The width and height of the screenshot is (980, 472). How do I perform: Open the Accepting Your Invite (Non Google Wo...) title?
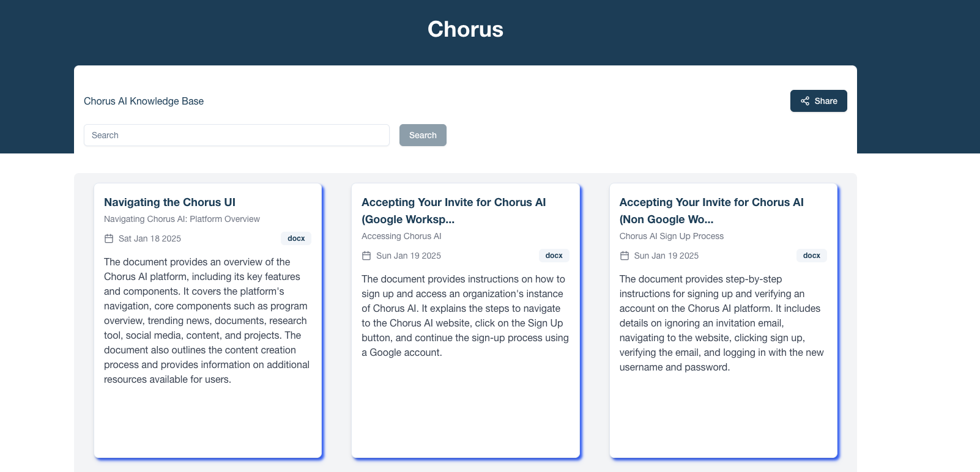tap(711, 210)
